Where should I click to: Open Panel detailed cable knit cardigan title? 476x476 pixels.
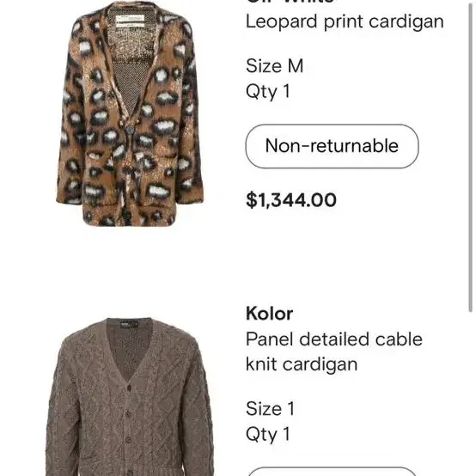(x=334, y=351)
